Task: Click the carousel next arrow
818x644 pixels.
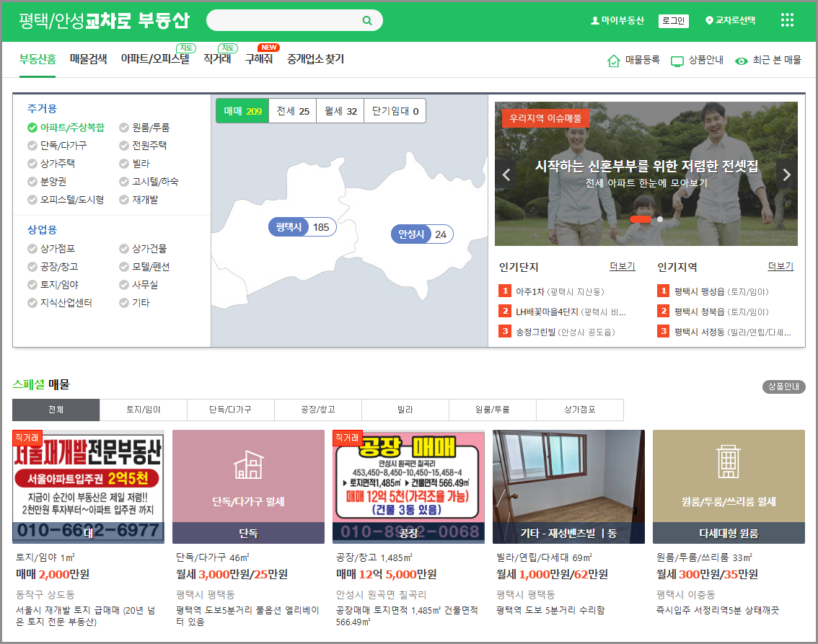Action: tap(786, 175)
